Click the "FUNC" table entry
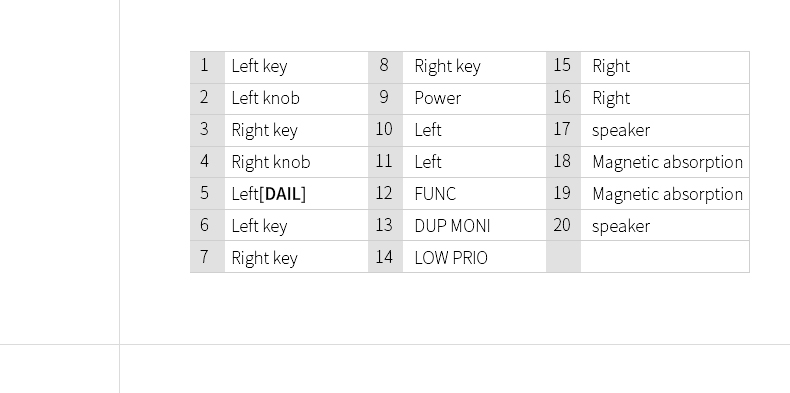The image size is (790, 393). click(x=474, y=194)
